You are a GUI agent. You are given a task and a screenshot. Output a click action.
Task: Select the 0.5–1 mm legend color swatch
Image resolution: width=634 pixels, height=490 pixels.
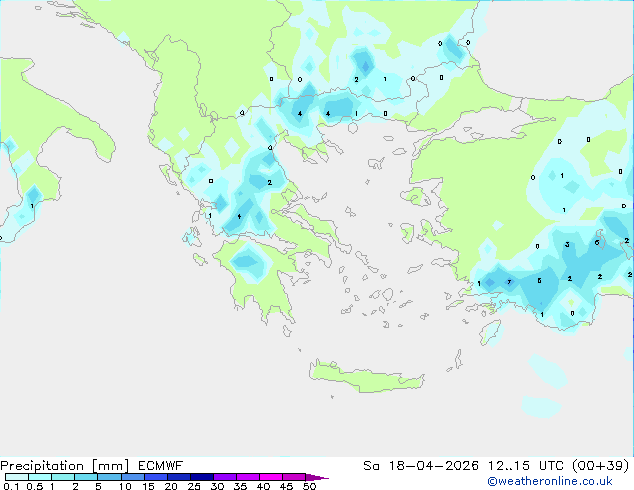click(x=40, y=477)
